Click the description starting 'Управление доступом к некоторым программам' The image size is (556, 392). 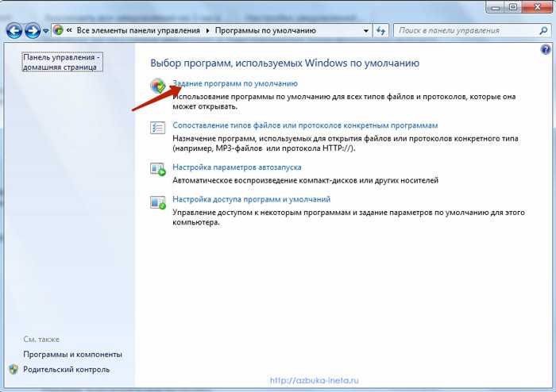(x=349, y=217)
